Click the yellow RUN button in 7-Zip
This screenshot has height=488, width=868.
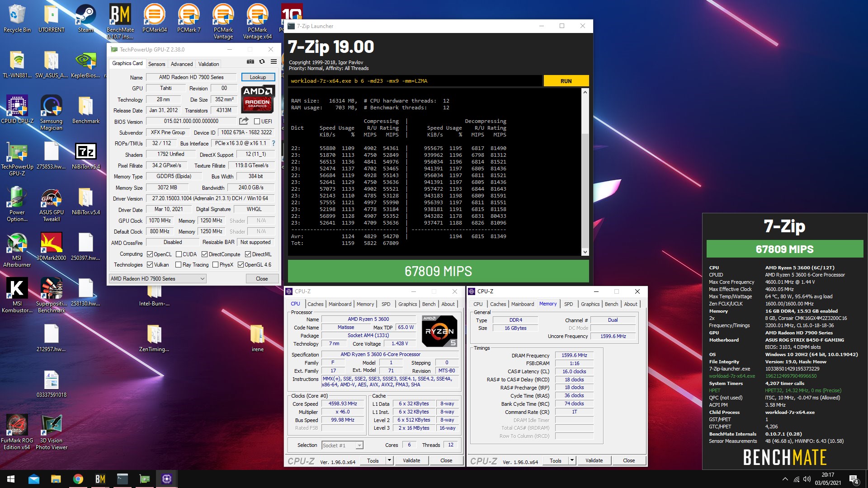pyautogui.click(x=566, y=81)
